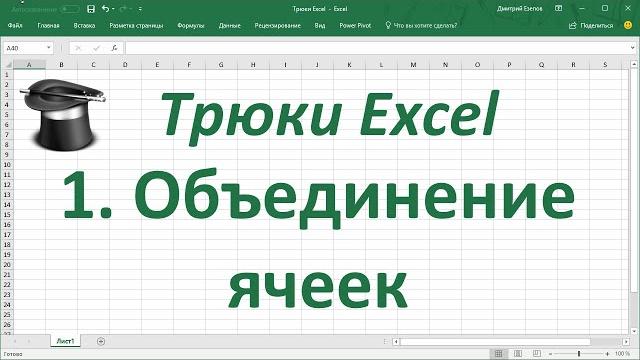This screenshot has width=640, height=360.
Task: Select row 10 header
Action: 7,165
